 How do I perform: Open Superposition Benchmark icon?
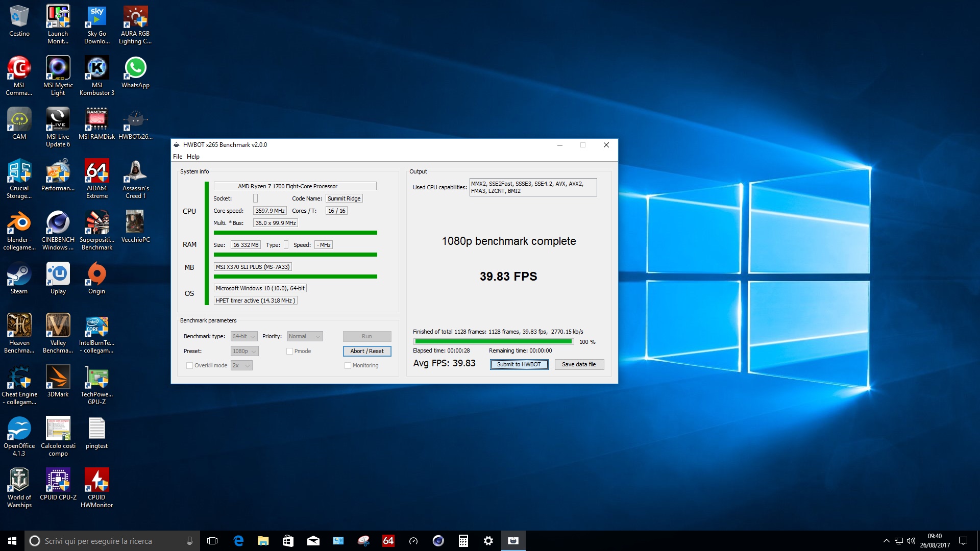pyautogui.click(x=96, y=231)
